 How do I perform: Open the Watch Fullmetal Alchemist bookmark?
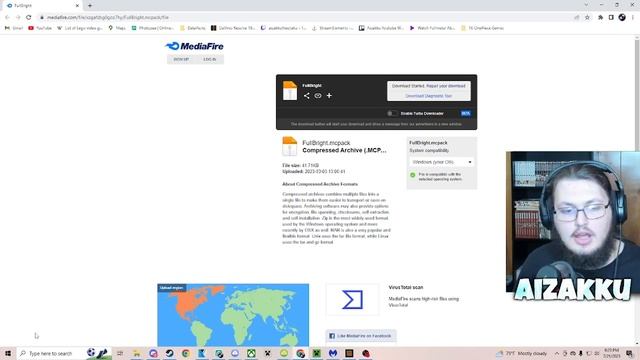point(433,28)
